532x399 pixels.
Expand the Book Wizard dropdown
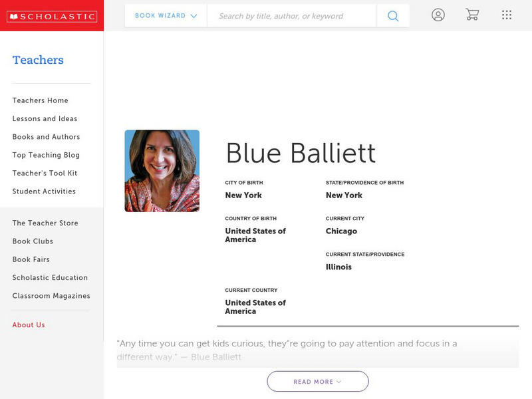pyautogui.click(x=163, y=15)
